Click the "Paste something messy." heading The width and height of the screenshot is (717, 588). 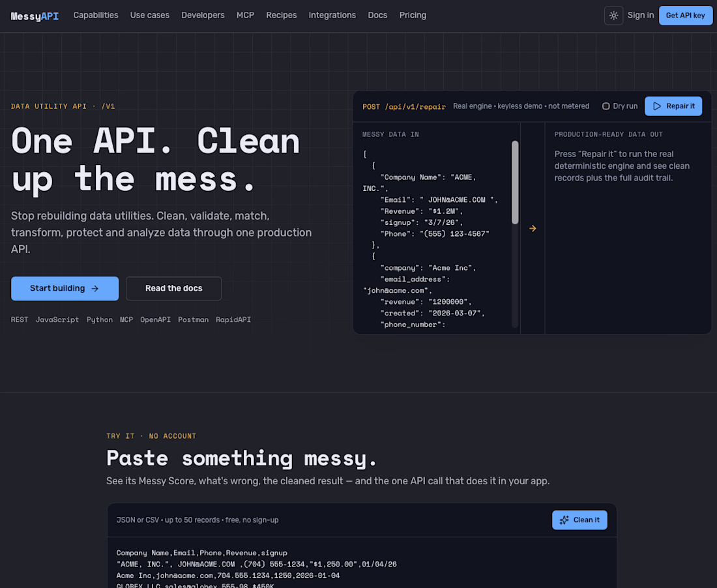pos(241,458)
